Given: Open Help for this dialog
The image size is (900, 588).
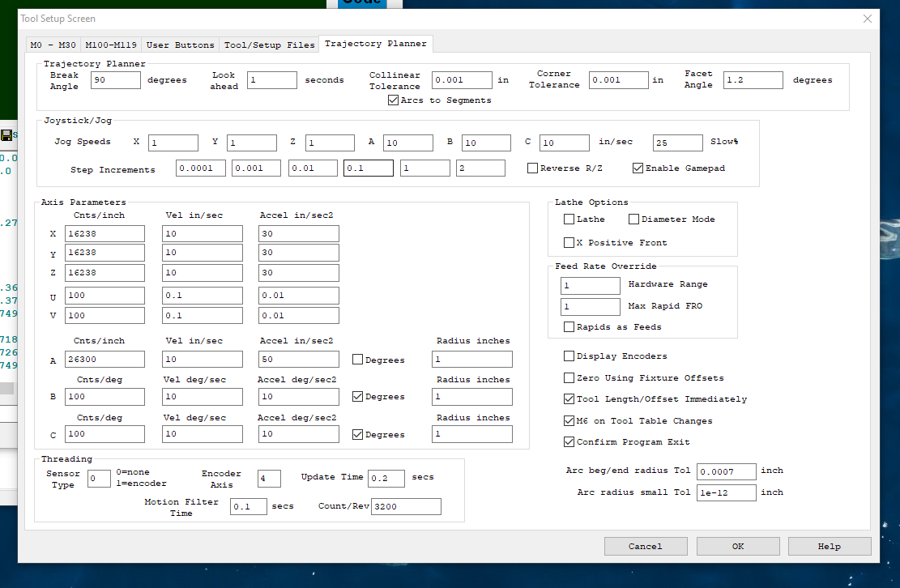Looking at the screenshot, I should [829, 547].
